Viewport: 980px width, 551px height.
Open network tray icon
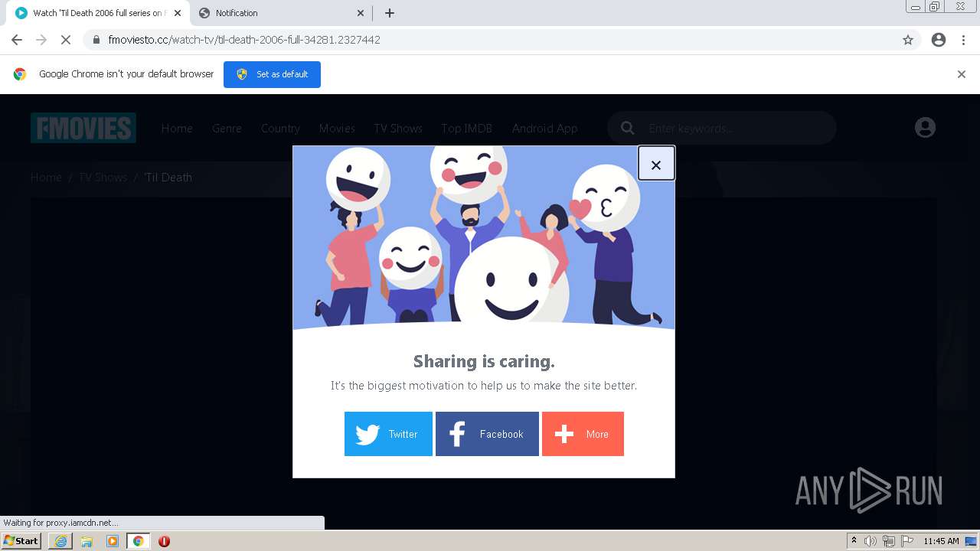click(x=889, y=541)
